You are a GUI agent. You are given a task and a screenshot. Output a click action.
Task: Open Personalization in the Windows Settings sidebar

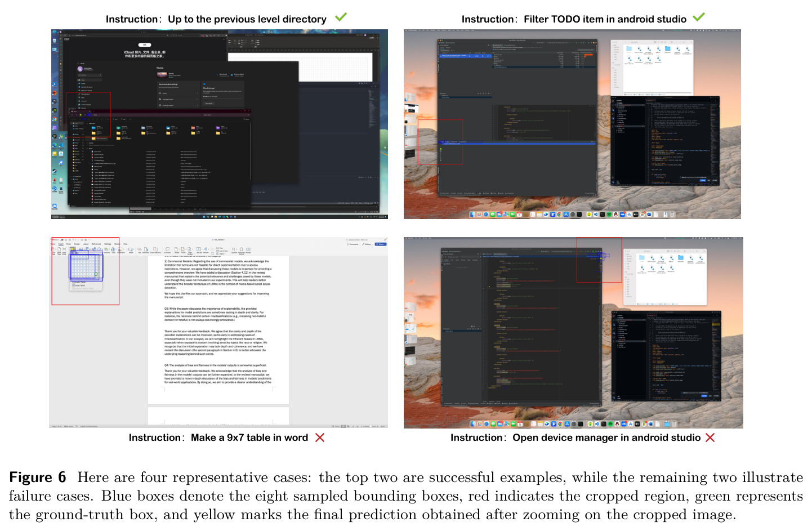tap(84, 94)
